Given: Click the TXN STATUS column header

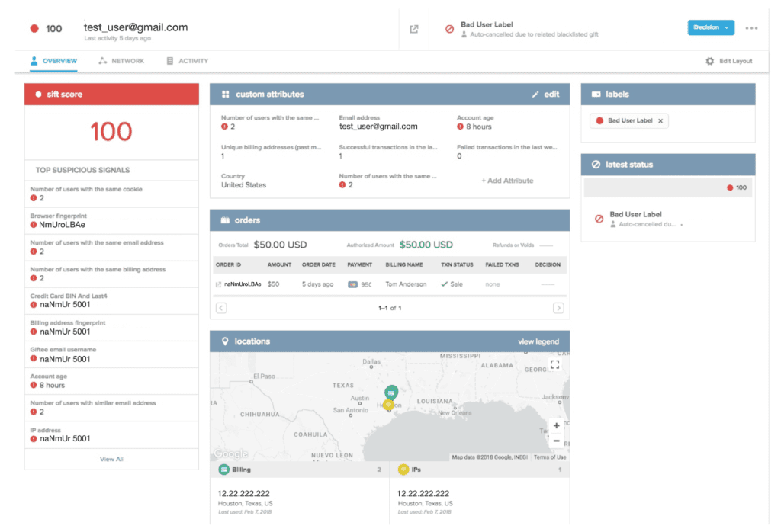Looking at the screenshot, I should [457, 264].
